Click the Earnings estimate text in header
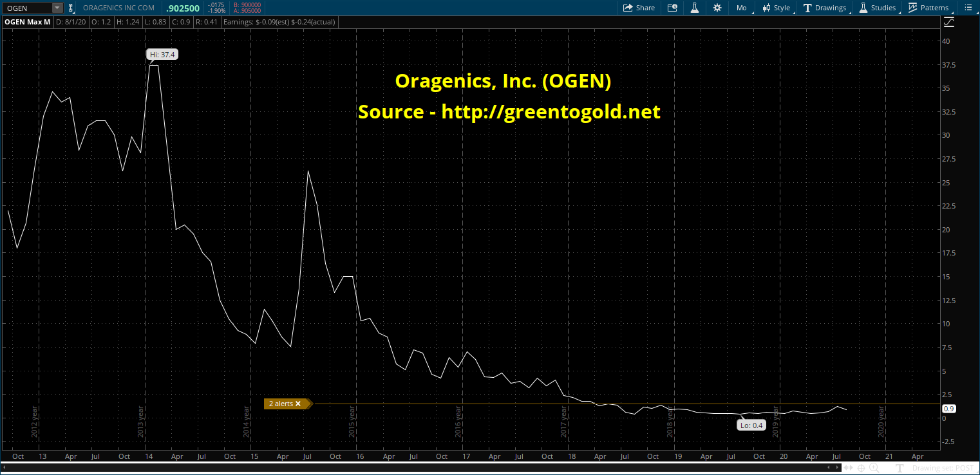This screenshot has height=475, width=980. (x=278, y=22)
